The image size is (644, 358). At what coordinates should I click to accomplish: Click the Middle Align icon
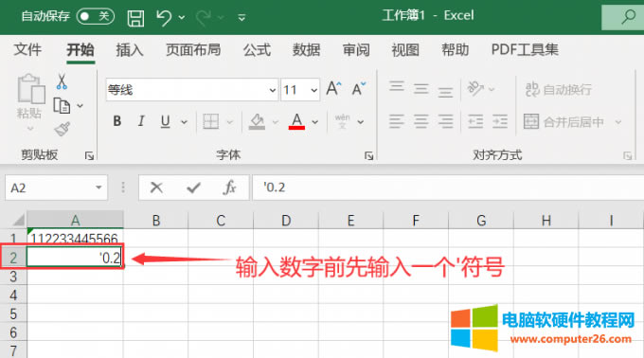pos(421,89)
